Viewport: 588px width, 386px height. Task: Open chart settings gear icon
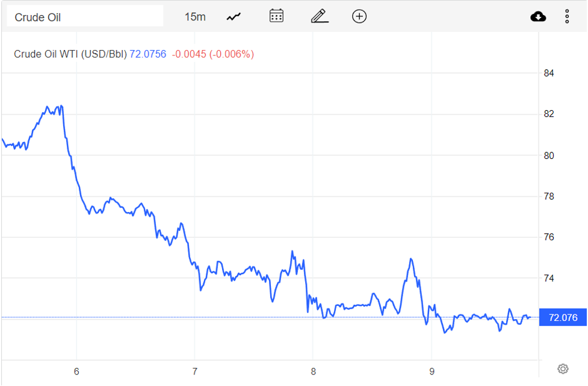tap(563, 369)
